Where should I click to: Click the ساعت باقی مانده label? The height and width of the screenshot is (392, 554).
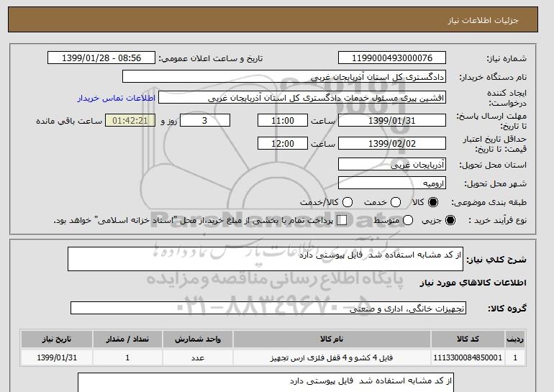pos(69,121)
